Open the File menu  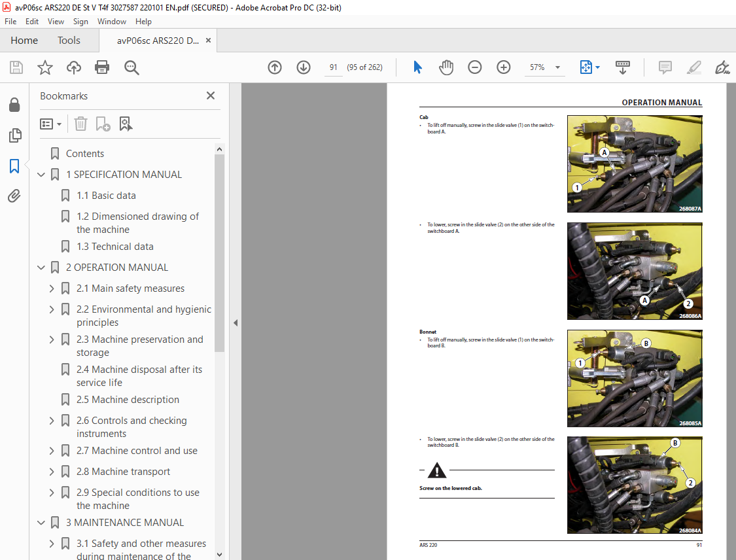coord(10,22)
